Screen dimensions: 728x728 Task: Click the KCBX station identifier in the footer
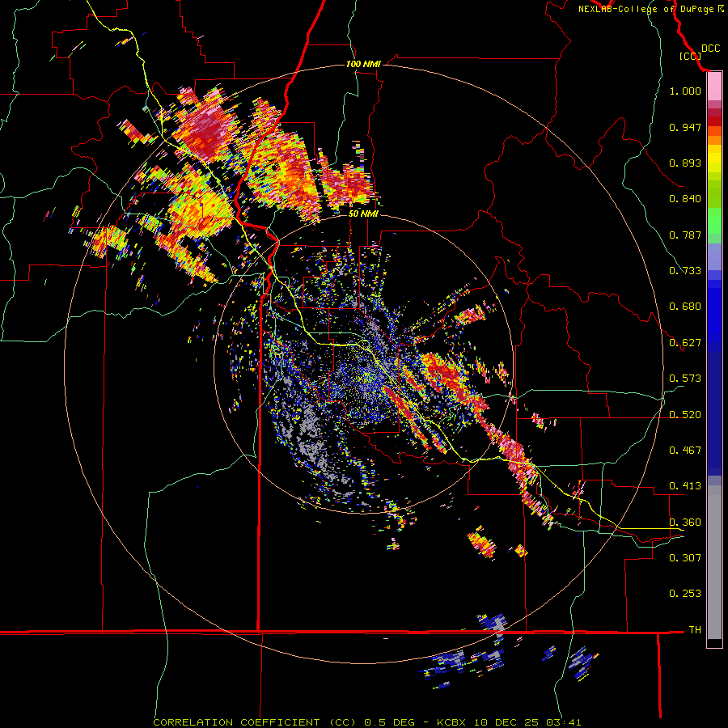click(x=451, y=722)
